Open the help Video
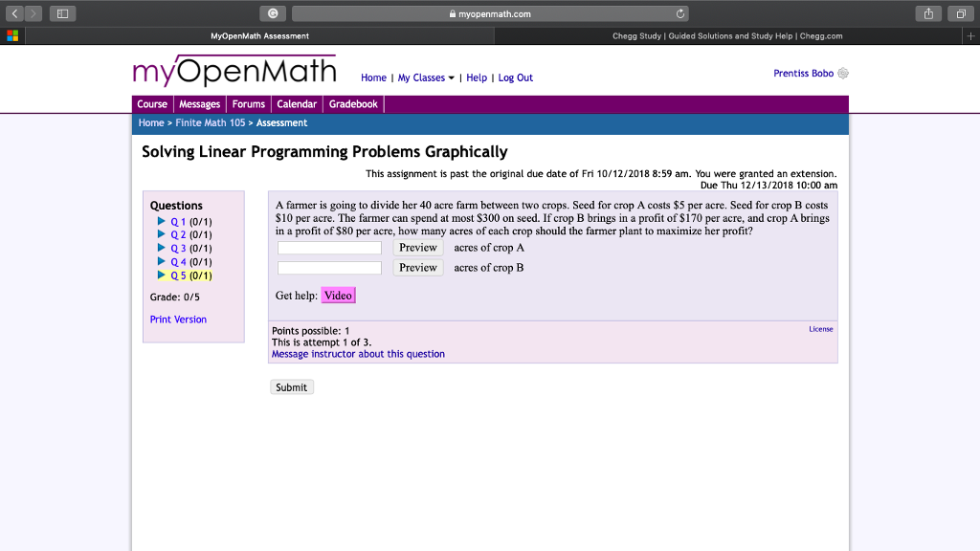The image size is (980, 551). pos(338,296)
